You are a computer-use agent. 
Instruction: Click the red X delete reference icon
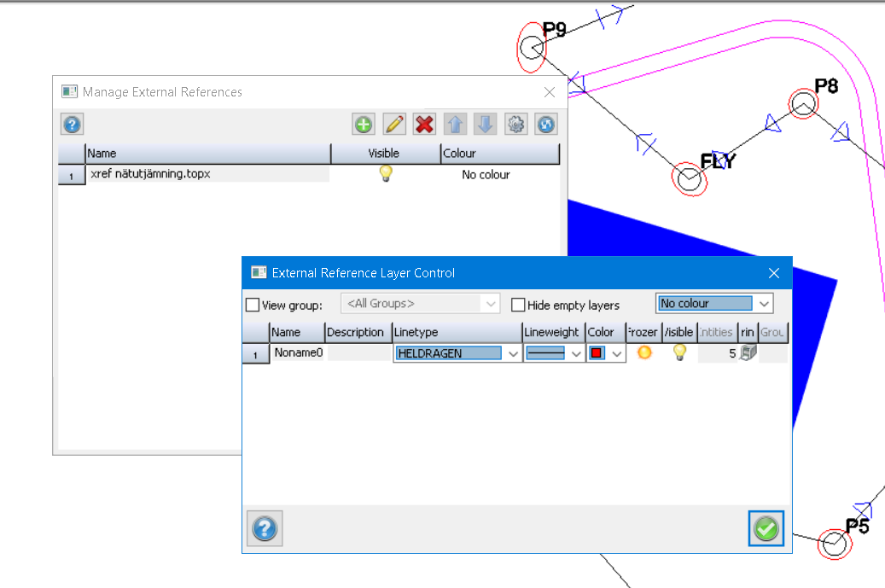click(x=424, y=125)
